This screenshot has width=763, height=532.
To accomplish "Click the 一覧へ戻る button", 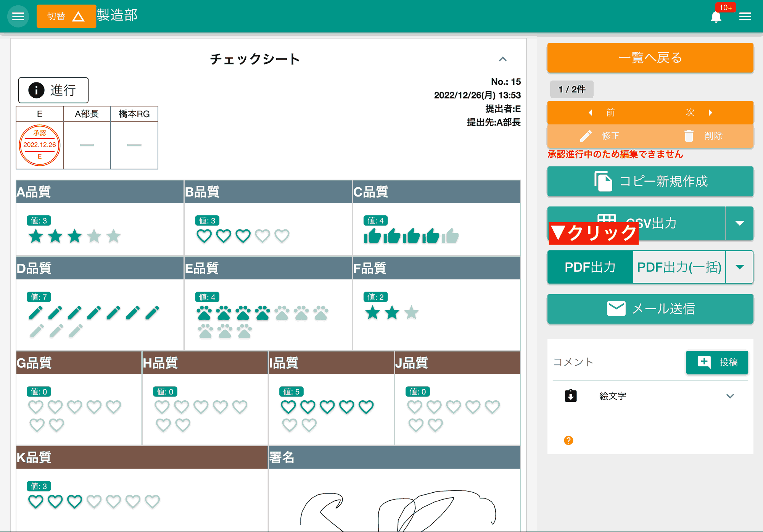I will 650,58.
